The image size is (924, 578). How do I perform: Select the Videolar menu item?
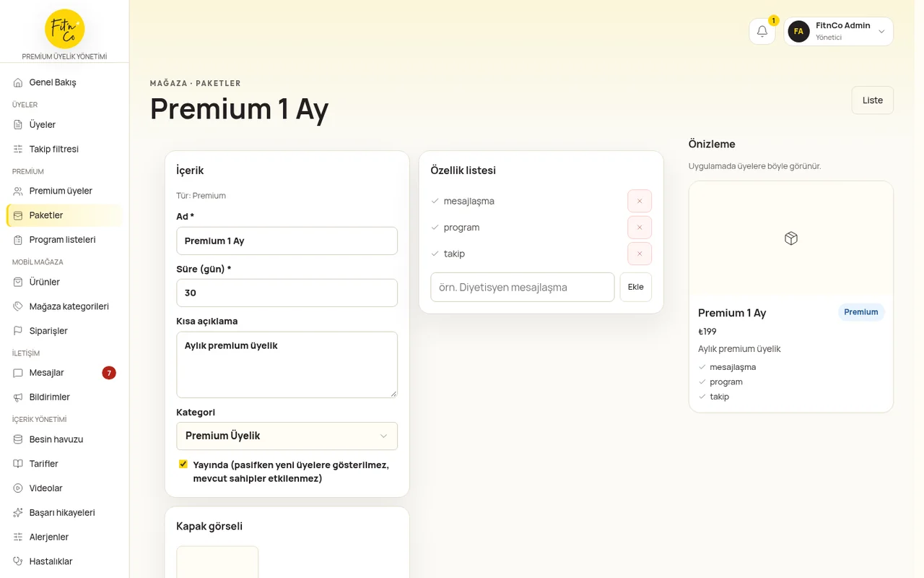pos(64,488)
